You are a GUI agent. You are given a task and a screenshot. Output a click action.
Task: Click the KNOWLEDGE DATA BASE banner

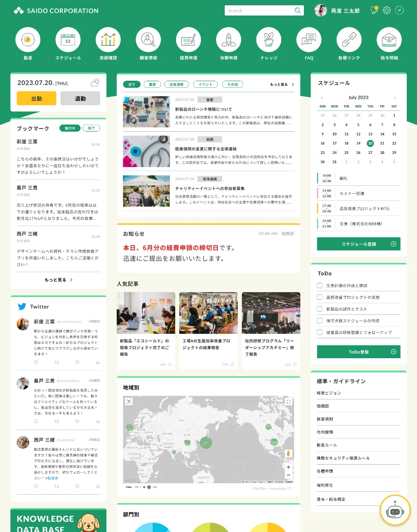(59, 520)
